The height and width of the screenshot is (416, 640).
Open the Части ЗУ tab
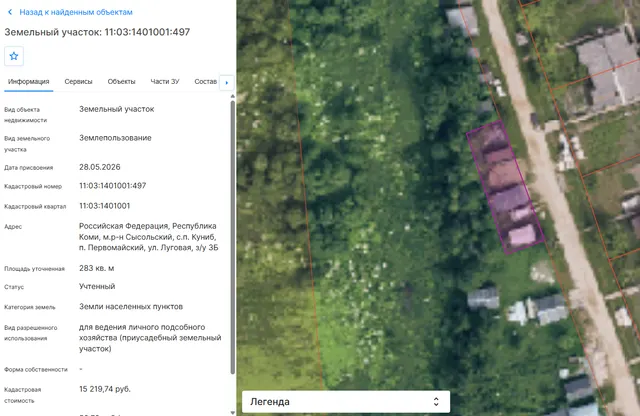click(165, 82)
